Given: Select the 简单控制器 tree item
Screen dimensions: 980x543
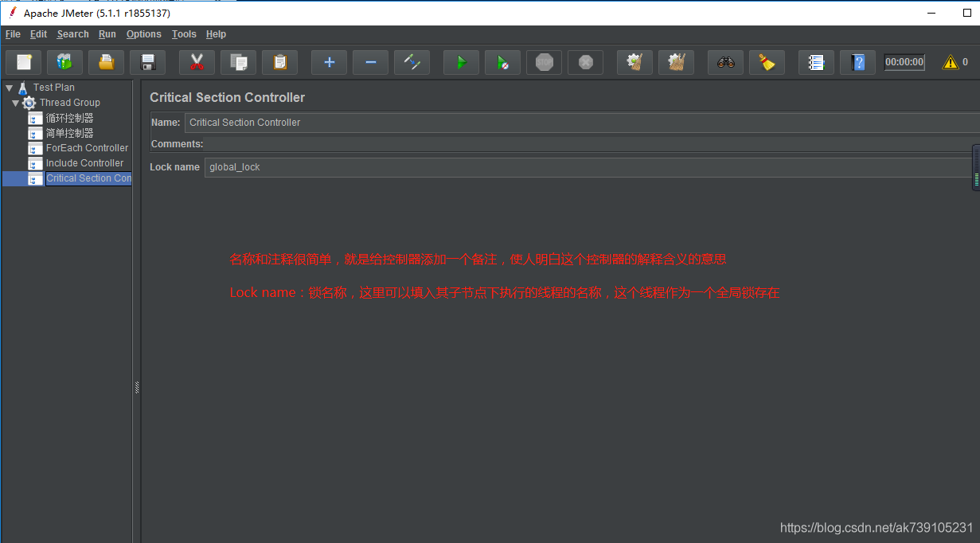Looking at the screenshot, I should pos(69,133).
